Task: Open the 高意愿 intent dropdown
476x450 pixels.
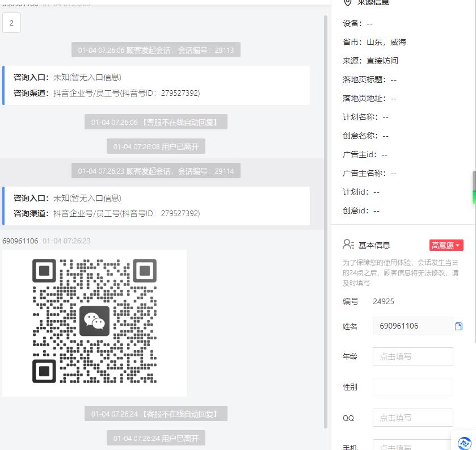Action: pos(446,245)
